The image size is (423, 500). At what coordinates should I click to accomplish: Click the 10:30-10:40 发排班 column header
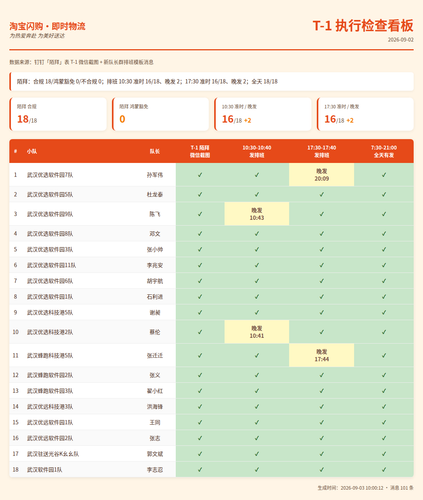click(257, 151)
